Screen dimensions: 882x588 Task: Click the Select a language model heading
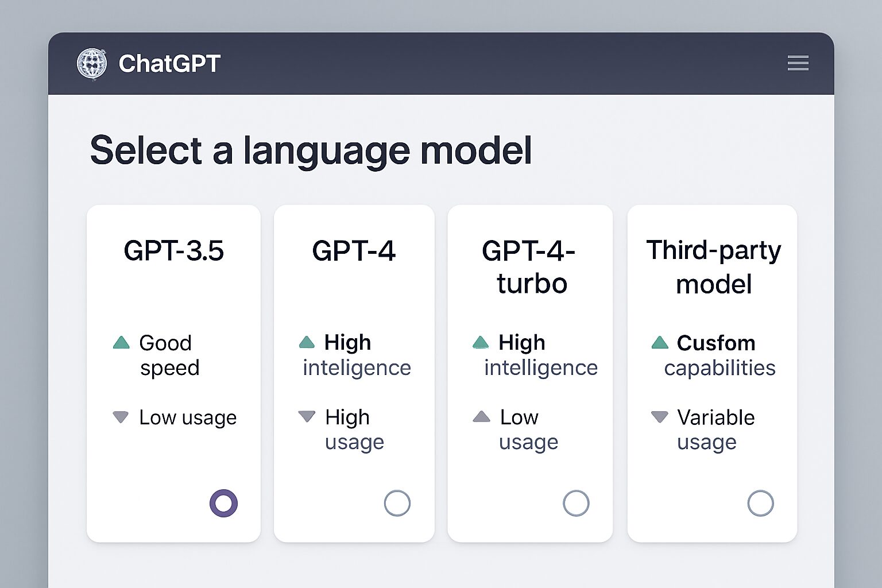pyautogui.click(x=311, y=151)
